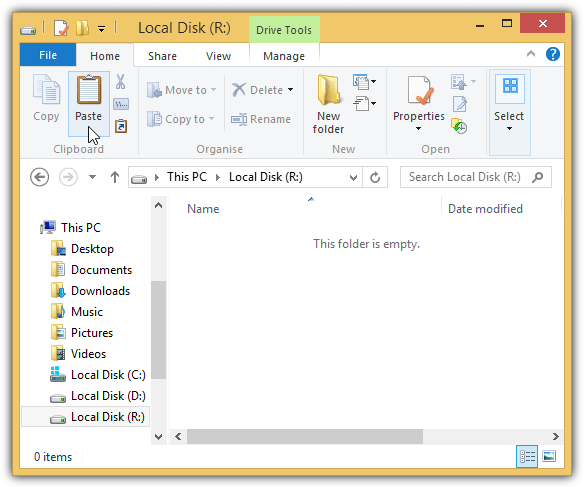Image resolution: width=584 pixels, height=487 pixels.
Task: Click New folder icon in title bar
Action: (x=82, y=28)
